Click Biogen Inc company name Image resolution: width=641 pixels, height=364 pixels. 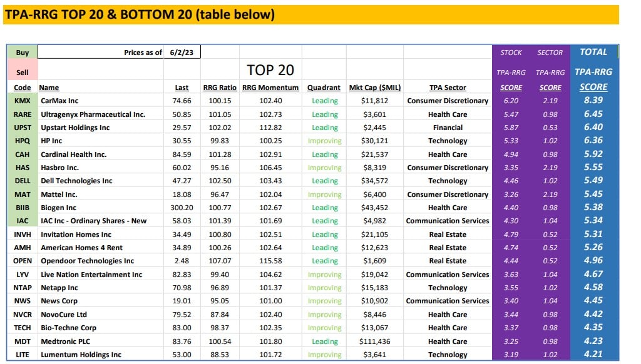(x=58, y=208)
